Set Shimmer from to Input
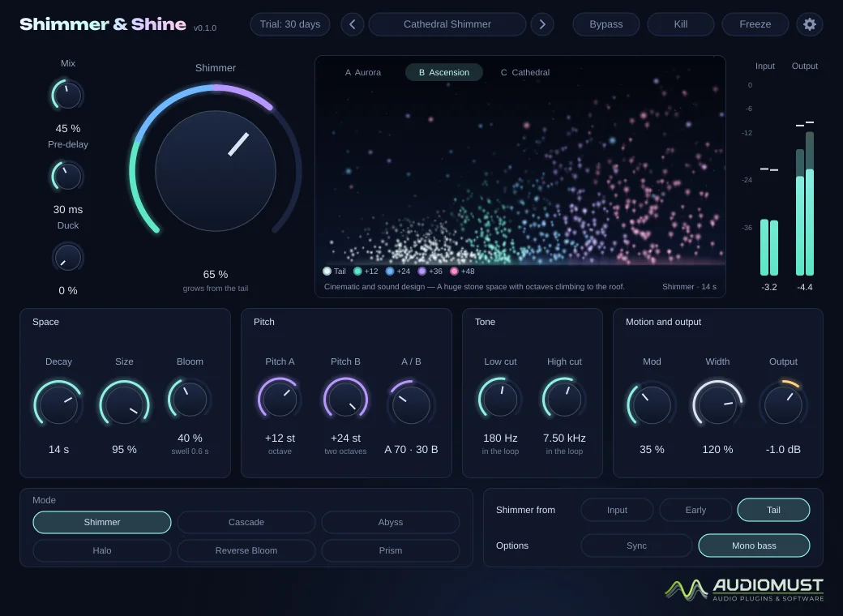Image resolution: width=843 pixels, height=616 pixels. tap(617, 510)
